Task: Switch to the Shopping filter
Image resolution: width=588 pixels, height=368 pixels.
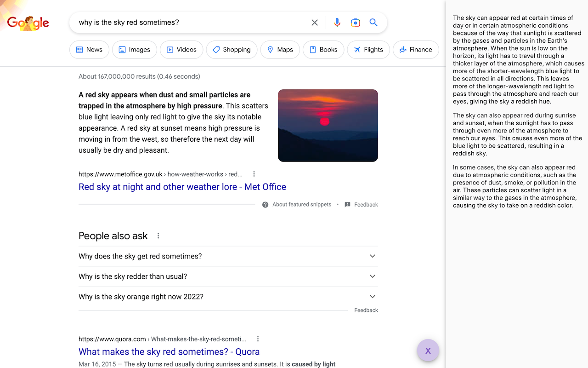Action: [232, 50]
